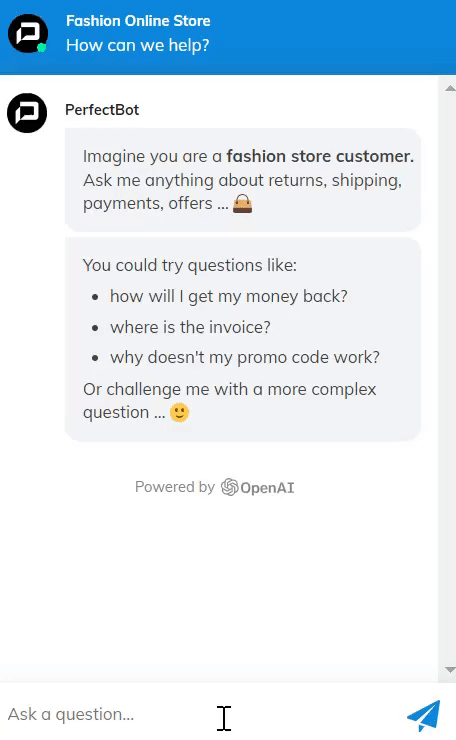The width and height of the screenshot is (456, 740).
Task: Select 'where is the invoice?' suggestion
Action: pyautogui.click(x=190, y=327)
